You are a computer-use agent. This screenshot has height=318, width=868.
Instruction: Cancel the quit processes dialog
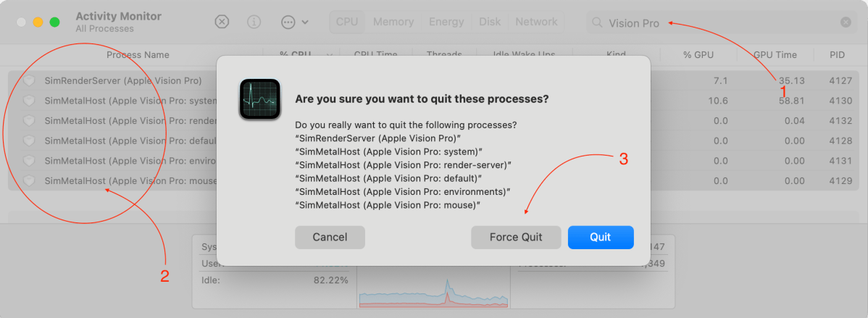tap(330, 237)
